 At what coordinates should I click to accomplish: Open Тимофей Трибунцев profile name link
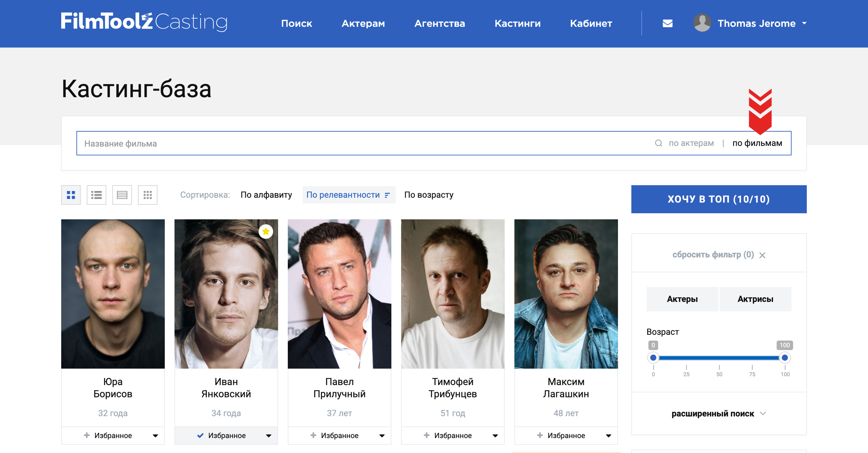click(453, 388)
